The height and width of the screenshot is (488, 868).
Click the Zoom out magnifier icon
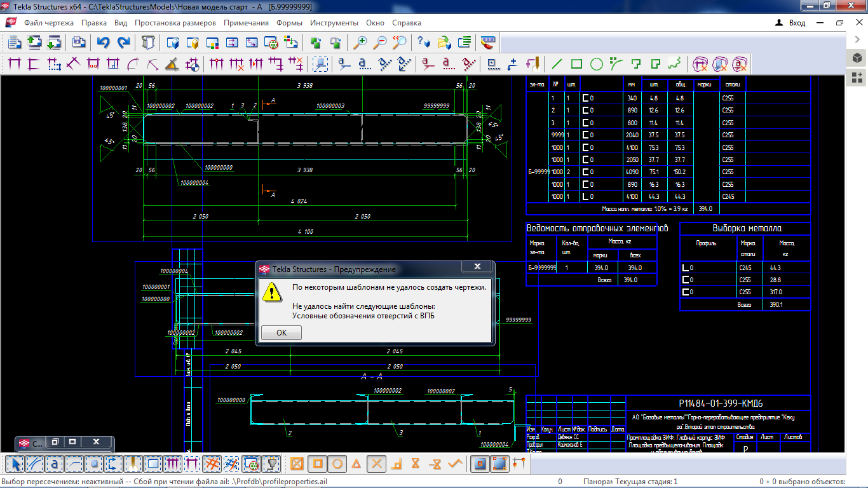coord(379,43)
